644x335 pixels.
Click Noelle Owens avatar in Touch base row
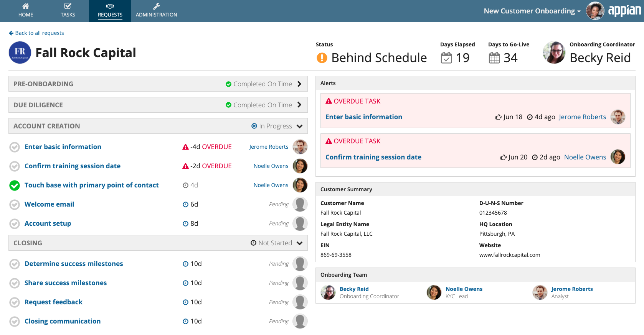click(300, 185)
